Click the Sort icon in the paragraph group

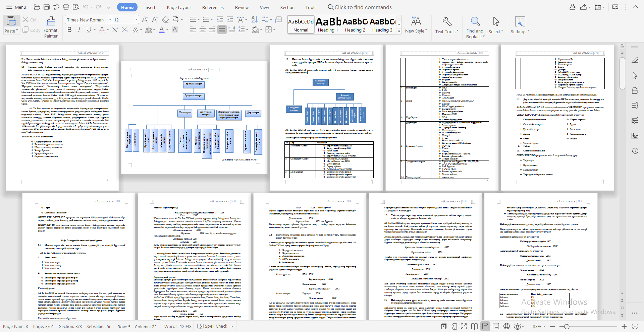(254, 20)
